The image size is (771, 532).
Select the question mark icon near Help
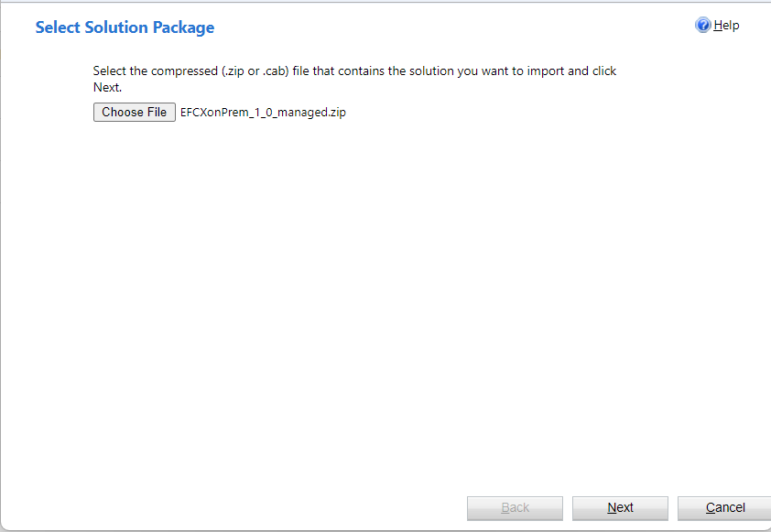tap(702, 25)
